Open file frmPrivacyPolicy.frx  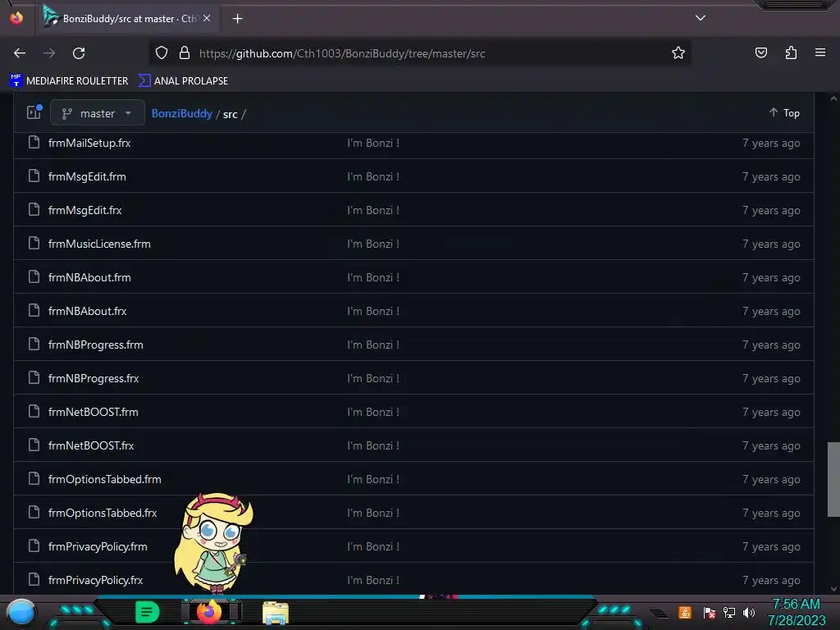point(96,580)
